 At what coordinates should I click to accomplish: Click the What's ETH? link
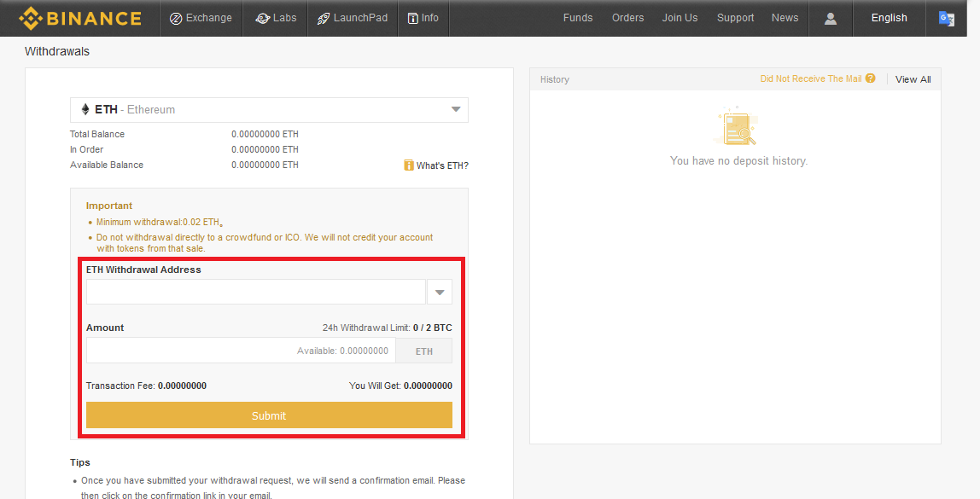442,165
